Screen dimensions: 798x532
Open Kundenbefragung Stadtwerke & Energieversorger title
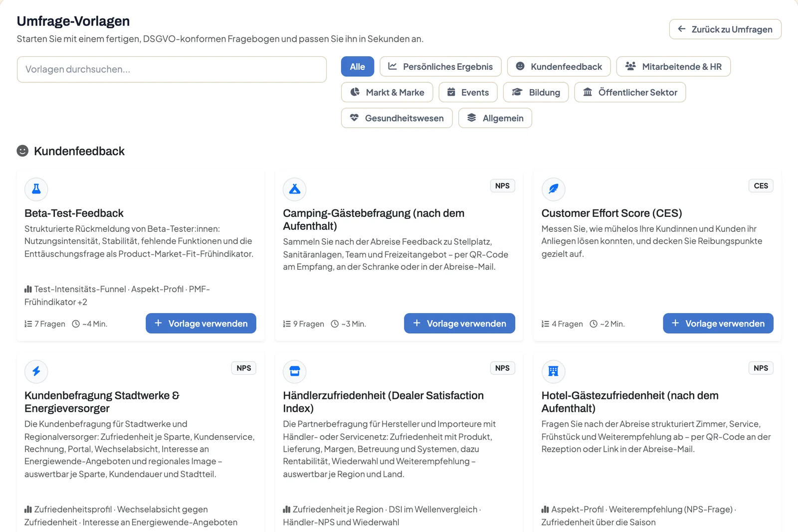(102, 402)
